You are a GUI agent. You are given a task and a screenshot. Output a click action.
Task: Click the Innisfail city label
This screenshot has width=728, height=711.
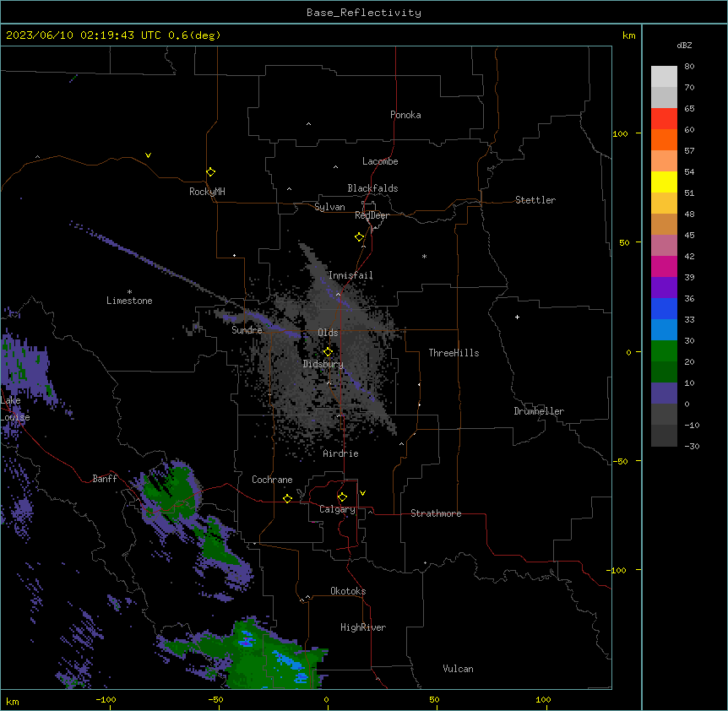click(350, 275)
